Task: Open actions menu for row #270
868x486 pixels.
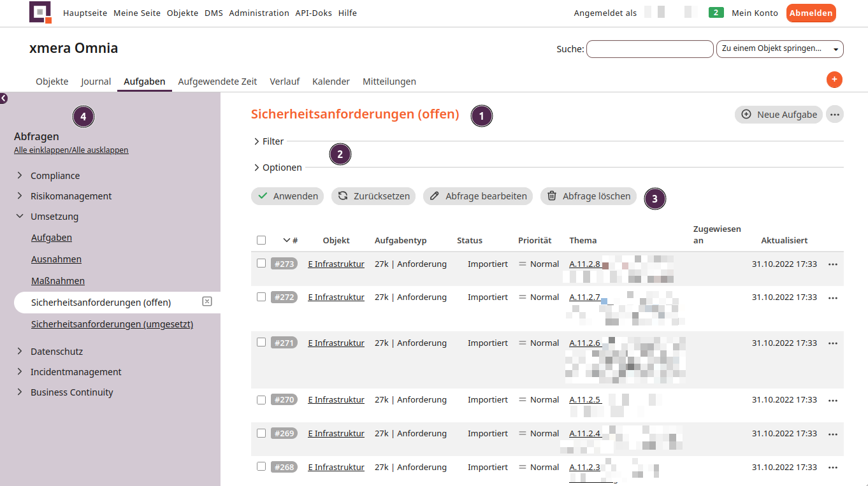Action: pyautogui.click(x=833, y=400)
